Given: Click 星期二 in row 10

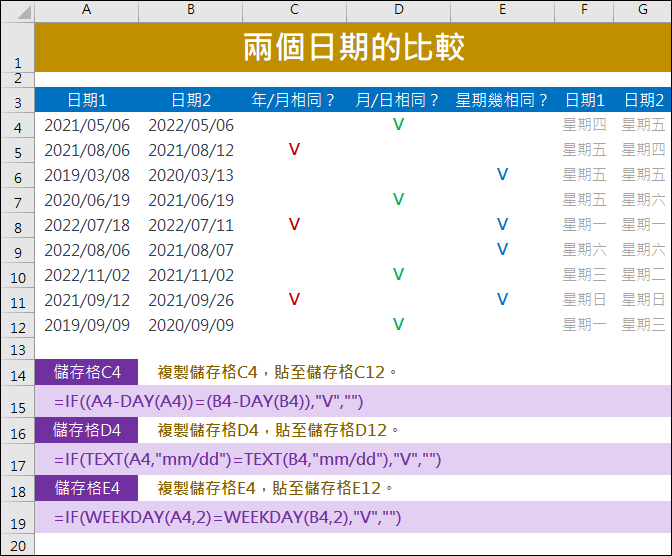Looking at the screenshot, I should pyautogui.click(x=643, y=275).
